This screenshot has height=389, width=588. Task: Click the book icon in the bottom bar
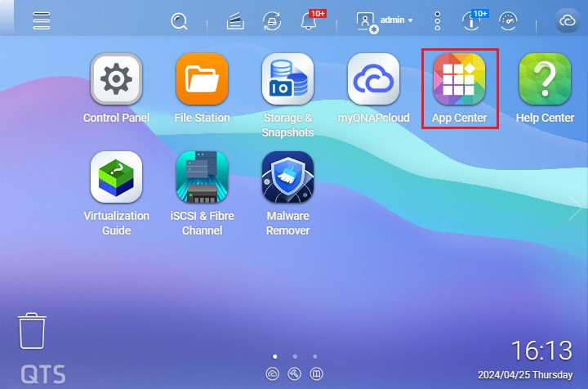click(x=317, y=374)
